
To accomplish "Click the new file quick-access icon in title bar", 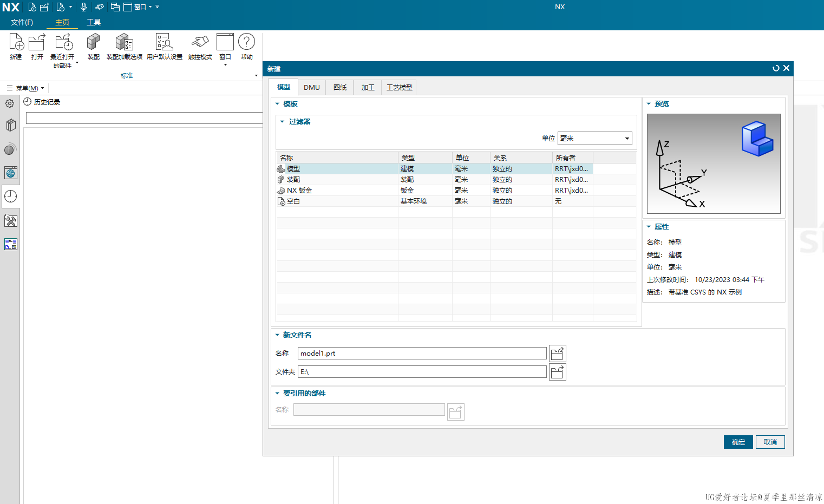I will (x=32, y=7).
